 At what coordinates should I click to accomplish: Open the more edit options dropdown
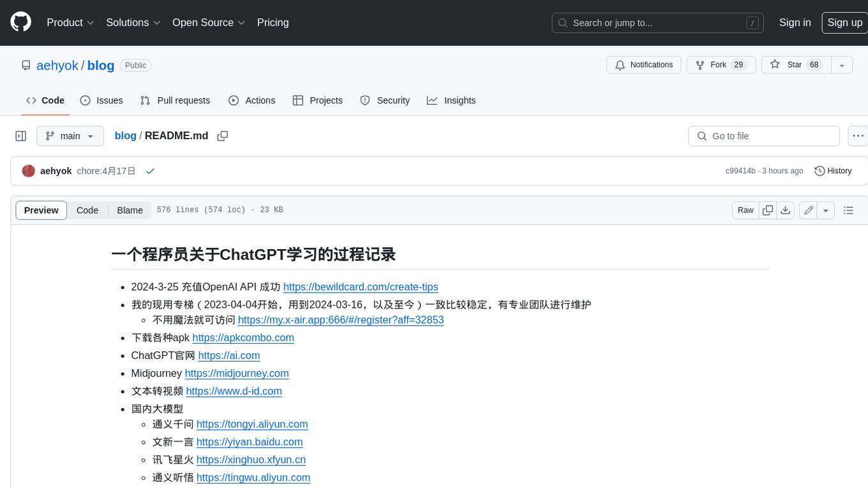coord(826,210)
